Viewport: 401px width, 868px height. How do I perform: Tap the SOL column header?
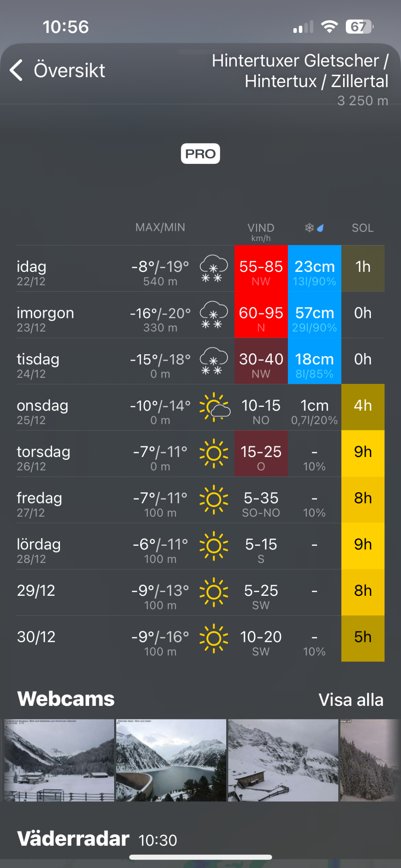(362, 228)
